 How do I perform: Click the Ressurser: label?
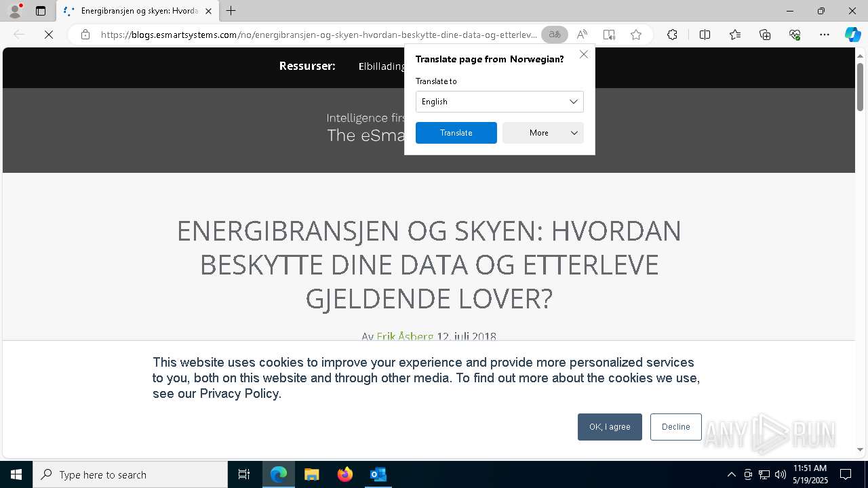(x=307, y=66)
